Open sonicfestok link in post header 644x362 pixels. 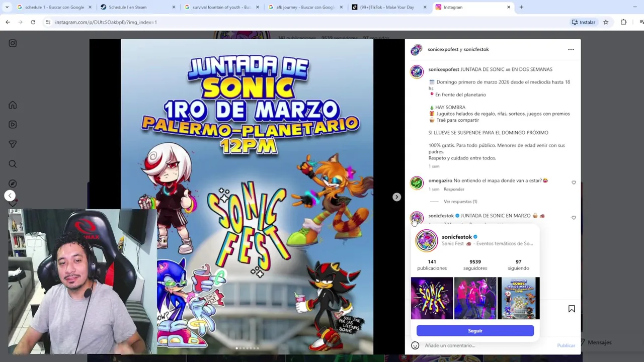coord(476,49)
